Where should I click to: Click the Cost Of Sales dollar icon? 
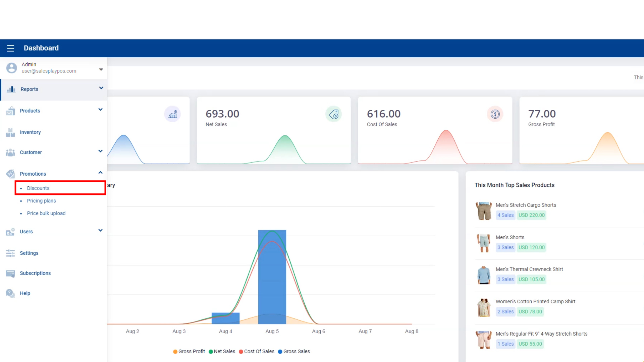point(495,114)
